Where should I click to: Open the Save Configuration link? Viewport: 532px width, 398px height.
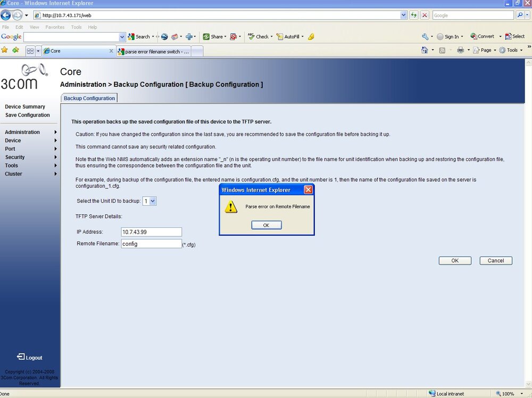pos(28,115)
